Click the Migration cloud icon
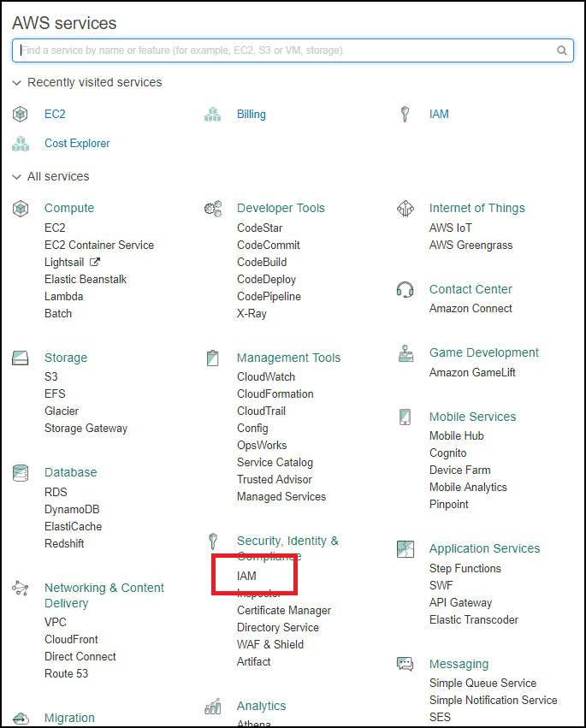Image resolution: width=586 pixels, height=728 pixels. pyautogui.click(x=21, y=719)
